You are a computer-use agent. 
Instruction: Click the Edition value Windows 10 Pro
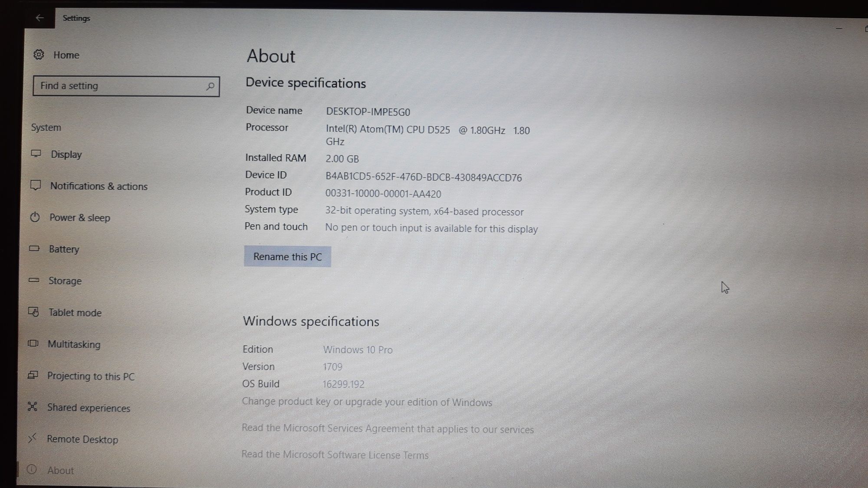[358, 350]
